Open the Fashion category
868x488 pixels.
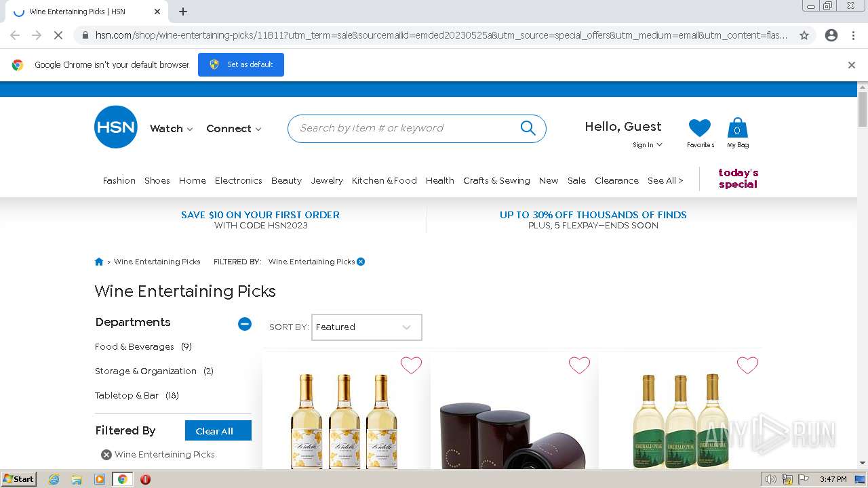pos(119,180)
